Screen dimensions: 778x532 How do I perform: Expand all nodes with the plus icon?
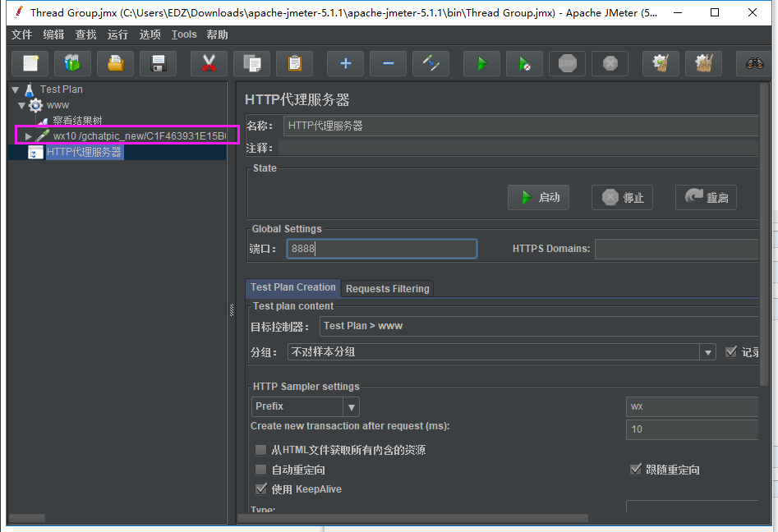(345, 63)
